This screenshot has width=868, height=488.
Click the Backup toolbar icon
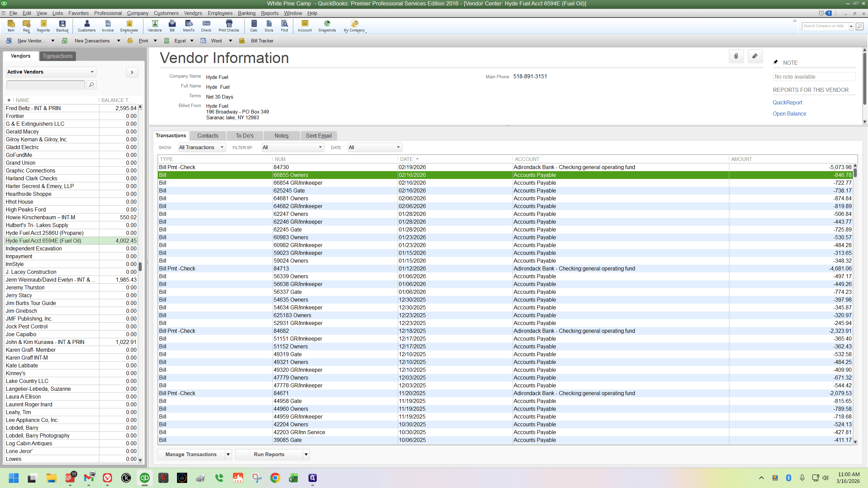(62, 26)
